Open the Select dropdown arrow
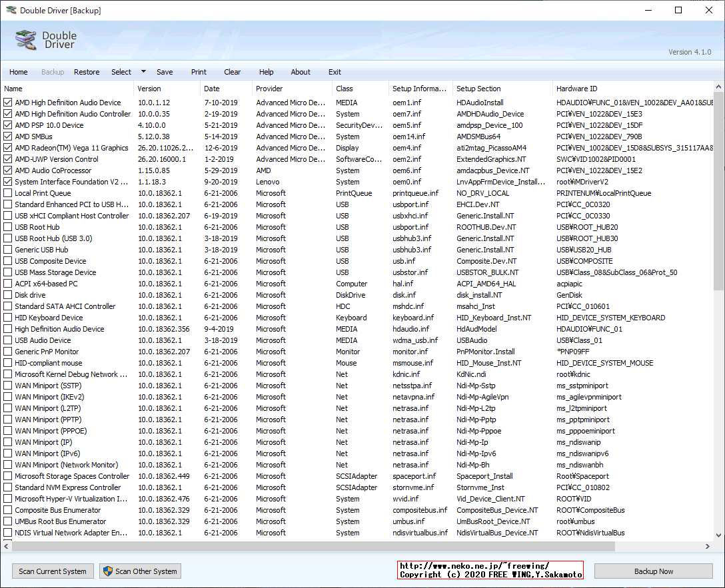This screenshot has height=588, width=725. pos(143,72)
